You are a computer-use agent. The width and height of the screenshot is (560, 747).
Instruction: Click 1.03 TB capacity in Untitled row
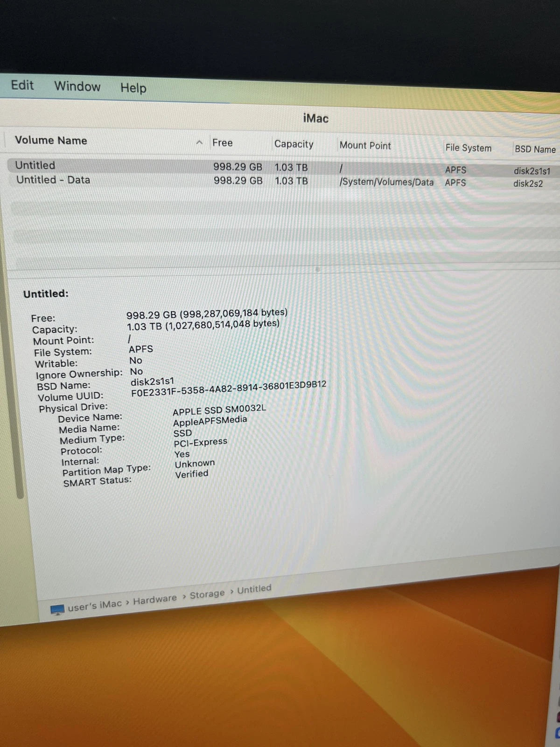click(x=291, y=167)
